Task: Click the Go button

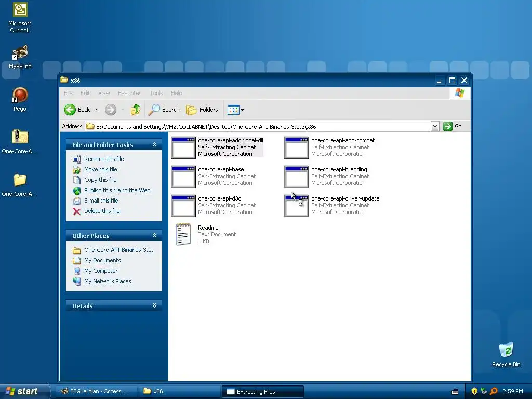Action: point(453,126)
